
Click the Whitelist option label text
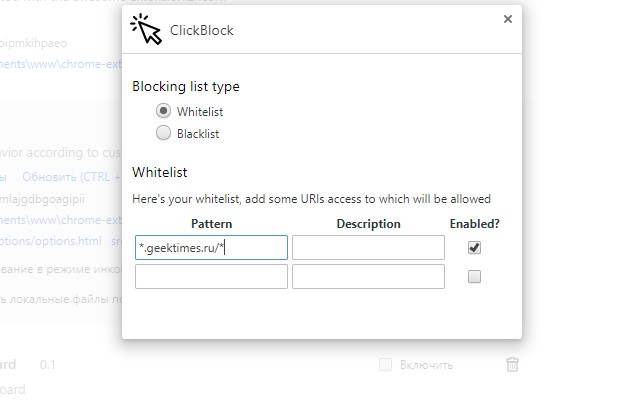(x=199, y=112)
